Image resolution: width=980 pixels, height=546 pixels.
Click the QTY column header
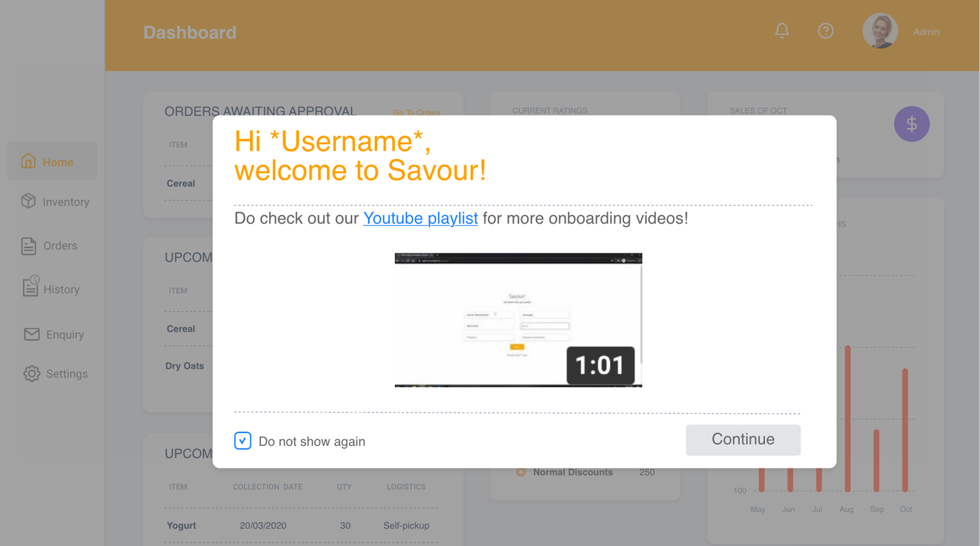pyautogui.click(x=344, y=487)
